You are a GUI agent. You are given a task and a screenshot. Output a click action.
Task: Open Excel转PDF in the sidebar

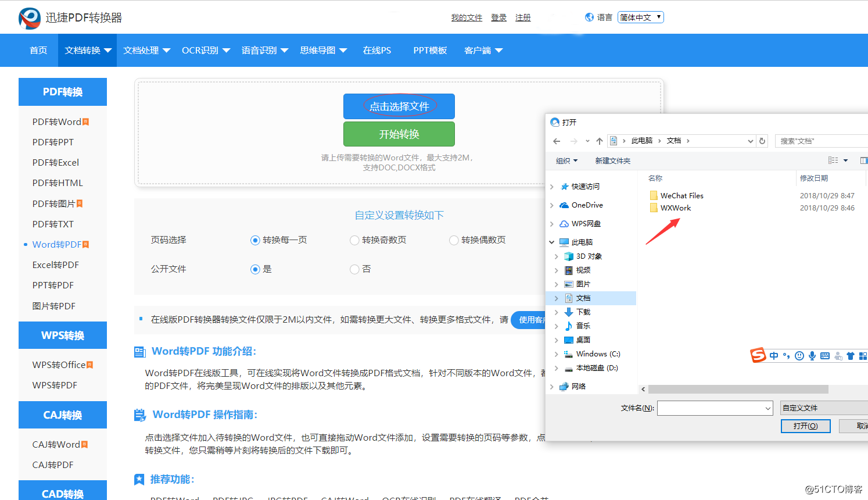[x=56, y=265]
